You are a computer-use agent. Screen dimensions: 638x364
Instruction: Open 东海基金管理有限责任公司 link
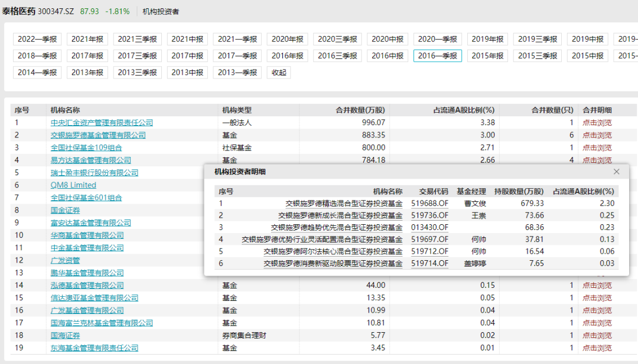coord(95,347)
